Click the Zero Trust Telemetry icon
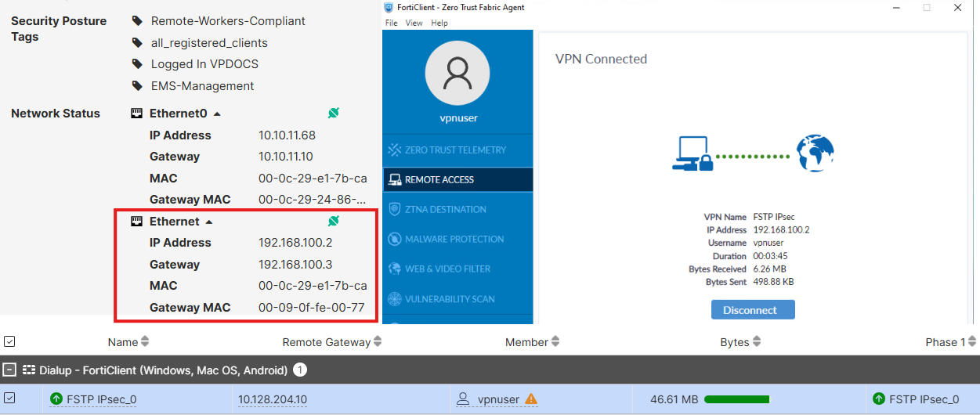Viewport: 980px width, 415px height. [395, 150]
